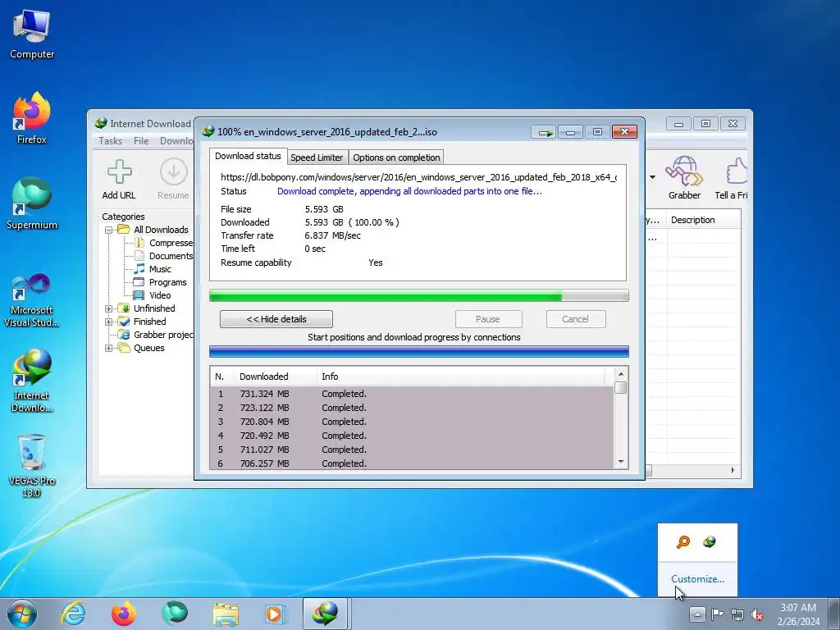
Task: Open the File menu
Action: tap(141, 141)
